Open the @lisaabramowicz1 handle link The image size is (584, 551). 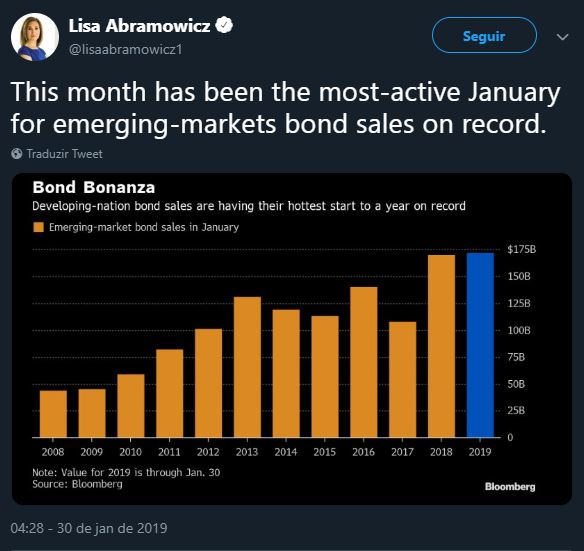click(x=126, y=49)
